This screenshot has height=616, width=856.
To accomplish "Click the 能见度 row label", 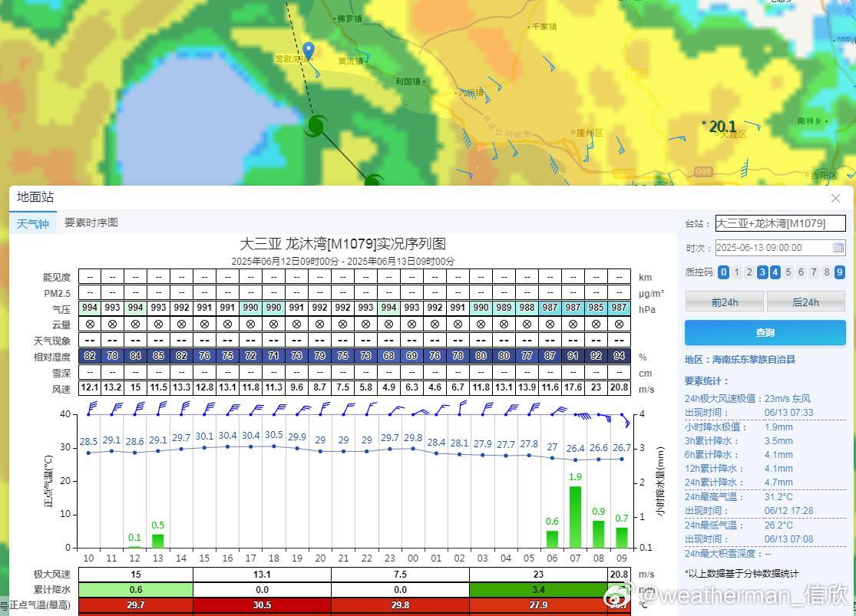I will pyautogui.click(x=57, y=277).
